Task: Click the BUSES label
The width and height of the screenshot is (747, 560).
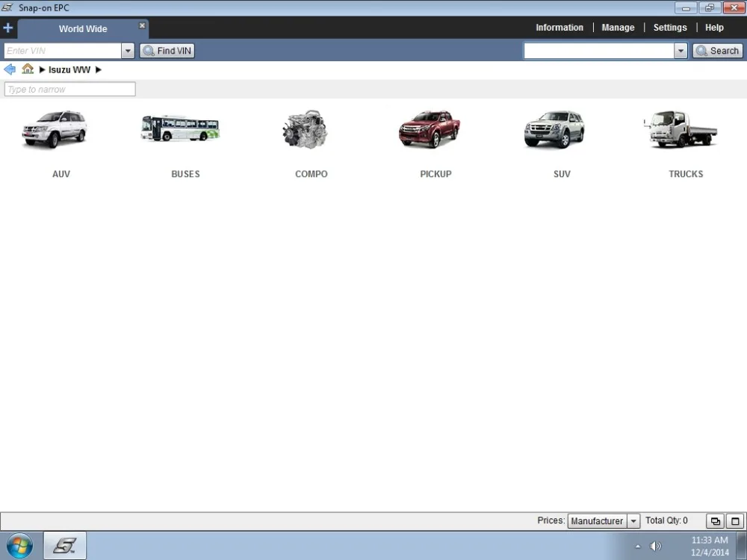Action: [x=186, y=174]
